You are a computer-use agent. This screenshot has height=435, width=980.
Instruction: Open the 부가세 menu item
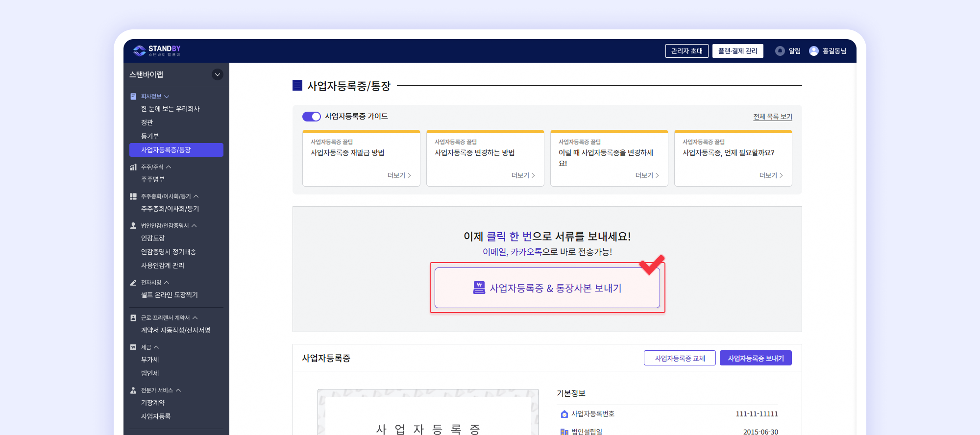coord(150,360)
